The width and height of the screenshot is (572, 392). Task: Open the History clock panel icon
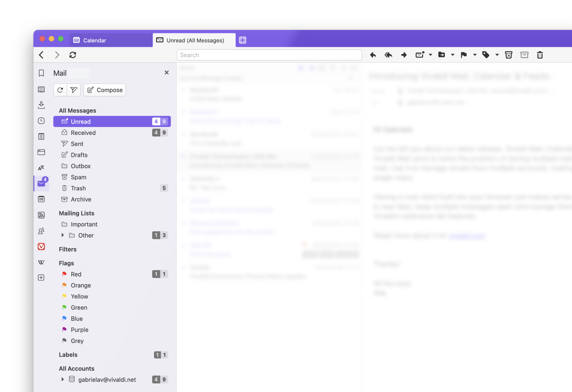[41, 121]
